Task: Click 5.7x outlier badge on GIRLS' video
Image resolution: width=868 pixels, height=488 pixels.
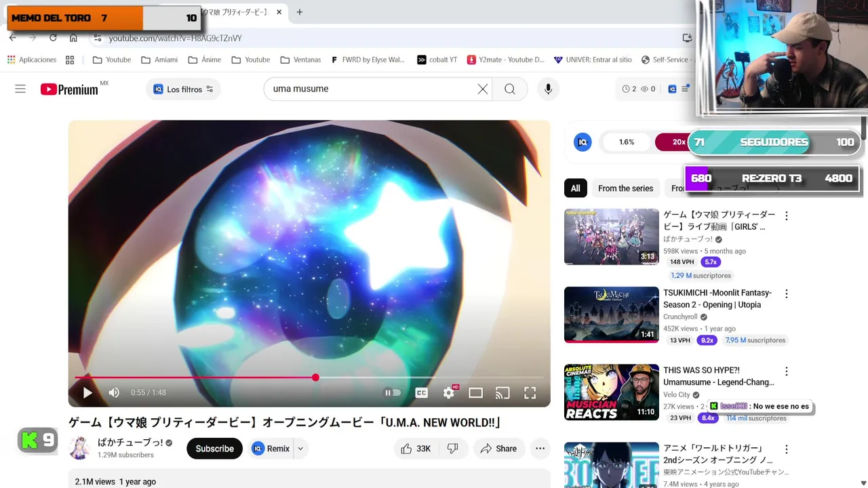Action: click(711, 262)
